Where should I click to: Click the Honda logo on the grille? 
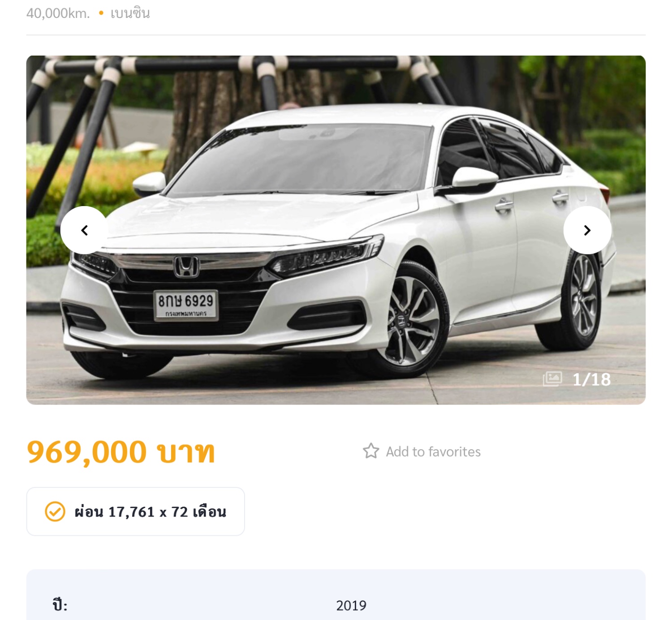pyautogui.click(x=186, y=266)
